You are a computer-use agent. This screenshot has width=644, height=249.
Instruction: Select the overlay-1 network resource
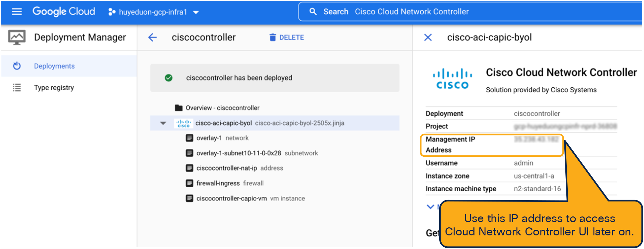coord(275,138)
